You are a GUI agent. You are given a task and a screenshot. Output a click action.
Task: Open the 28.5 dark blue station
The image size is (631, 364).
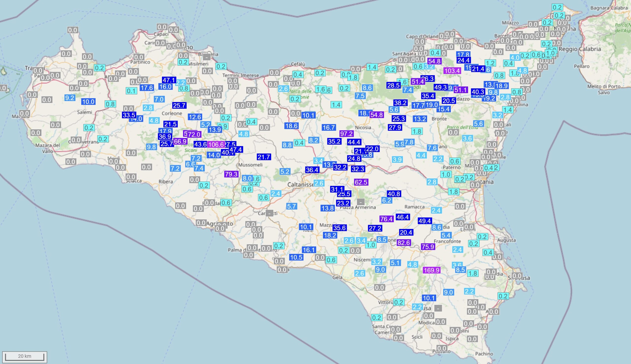pos(393,86)
